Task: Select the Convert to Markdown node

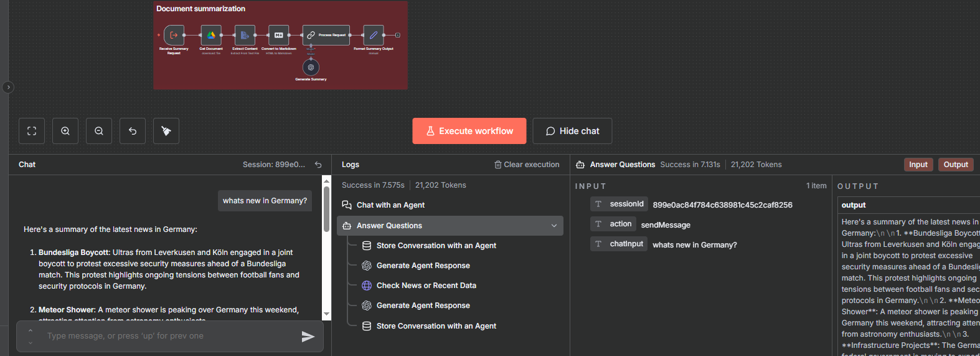Action: [278, 35]
